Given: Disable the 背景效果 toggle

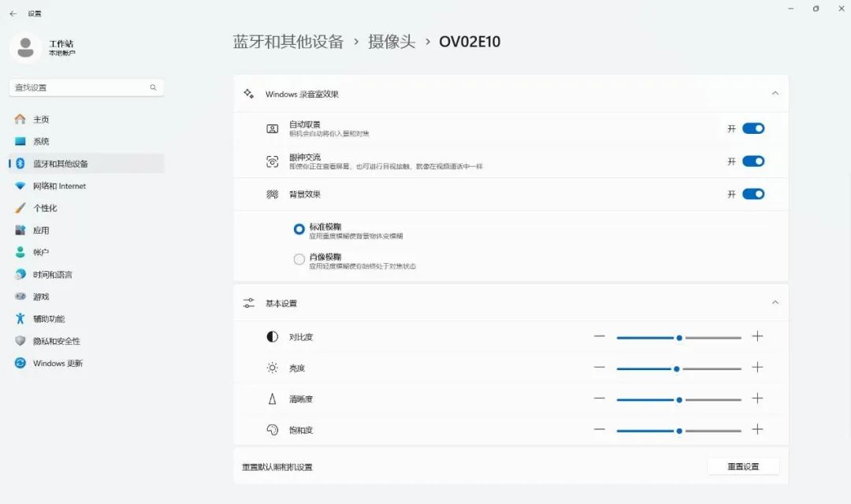Looking at the screenshot, I should coord(753,195).
